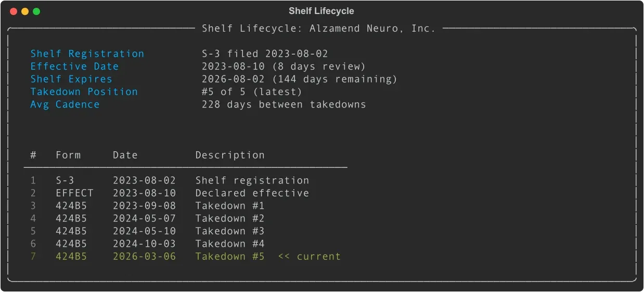Select the 'EFFECT' form cell
Image resolution: width=644 pixels, height=292 pixels.
click(x=74, y=193)
